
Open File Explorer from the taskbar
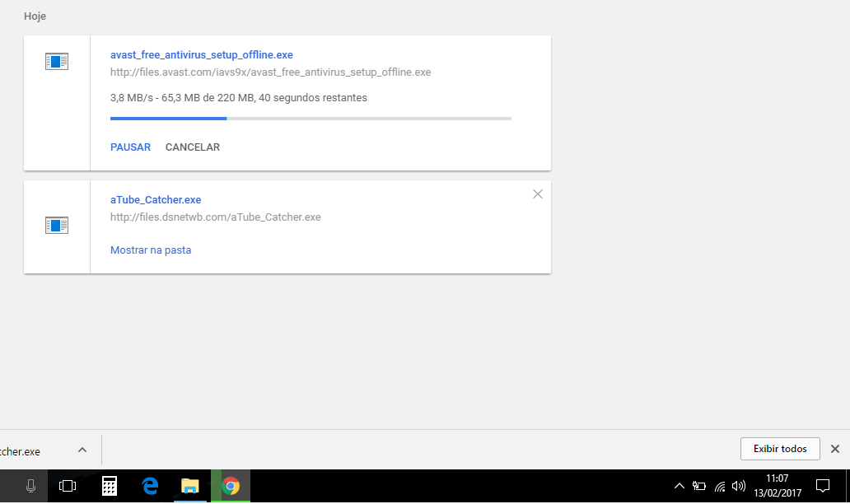click(x=189, y=486)
